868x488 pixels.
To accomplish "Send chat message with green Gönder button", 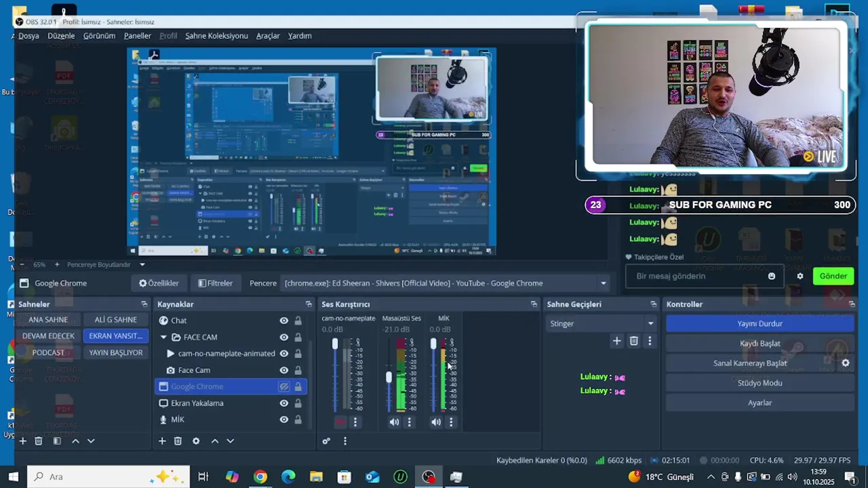I will 833,276.
